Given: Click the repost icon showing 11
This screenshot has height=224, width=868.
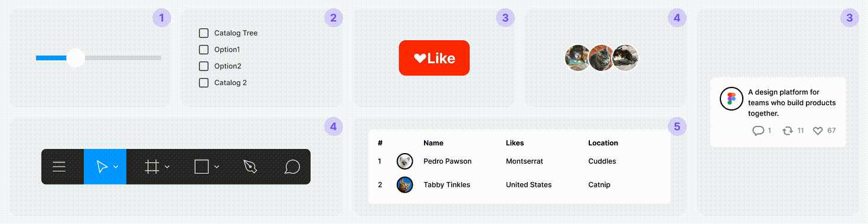Looking at the screenshot, I should point(788,131).
